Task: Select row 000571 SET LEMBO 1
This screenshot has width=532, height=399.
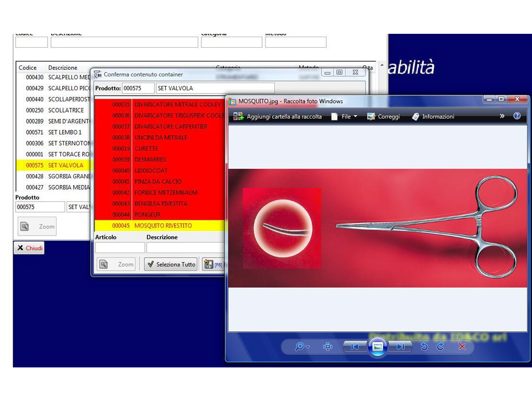Action: coord(53,132)
